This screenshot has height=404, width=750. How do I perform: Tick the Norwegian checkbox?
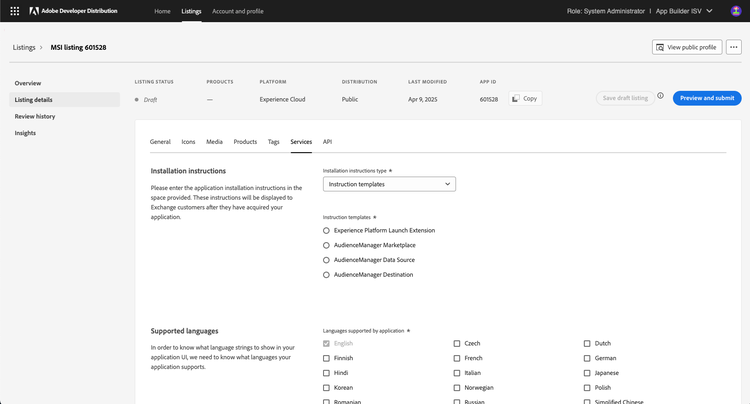[x=457, y=388]
